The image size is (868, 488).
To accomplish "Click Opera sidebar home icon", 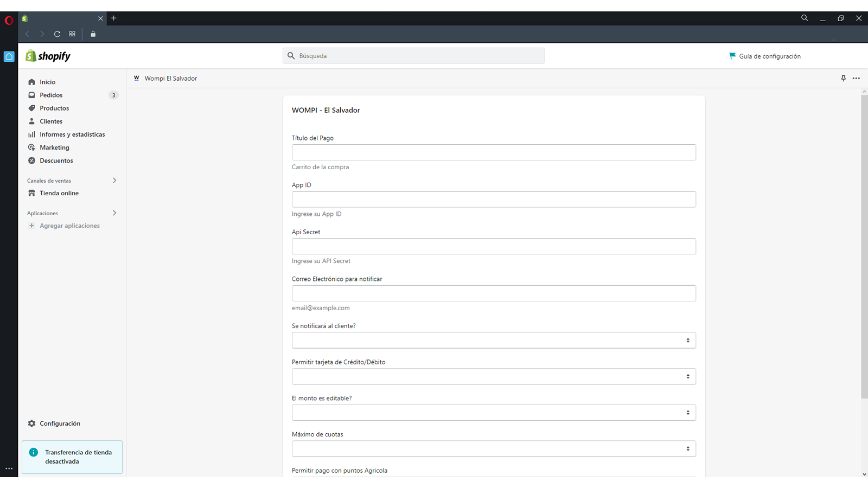I will (9, 56).
